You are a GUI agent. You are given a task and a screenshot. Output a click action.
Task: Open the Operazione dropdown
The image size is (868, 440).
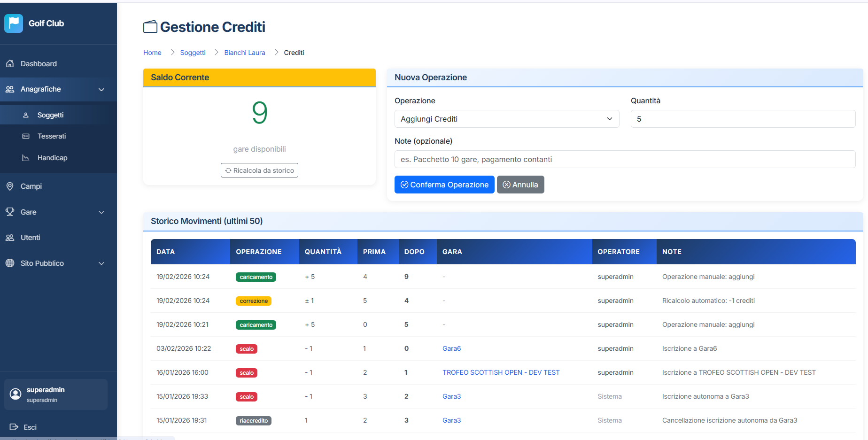[506, 119]
